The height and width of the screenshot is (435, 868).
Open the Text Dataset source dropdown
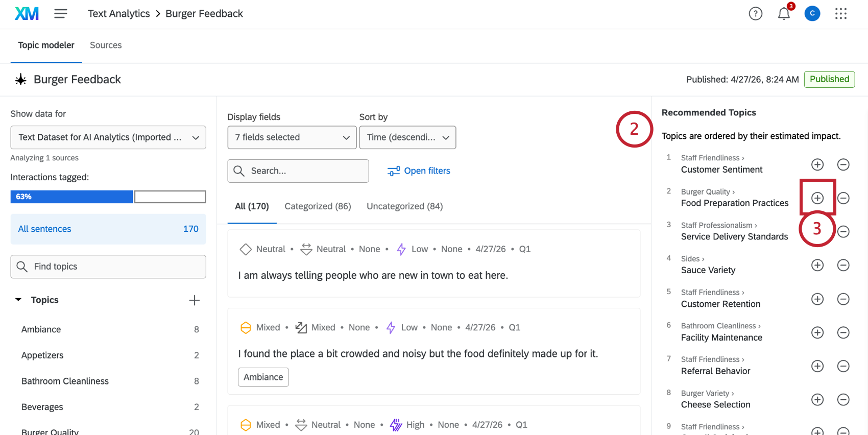tap(108, 137)
